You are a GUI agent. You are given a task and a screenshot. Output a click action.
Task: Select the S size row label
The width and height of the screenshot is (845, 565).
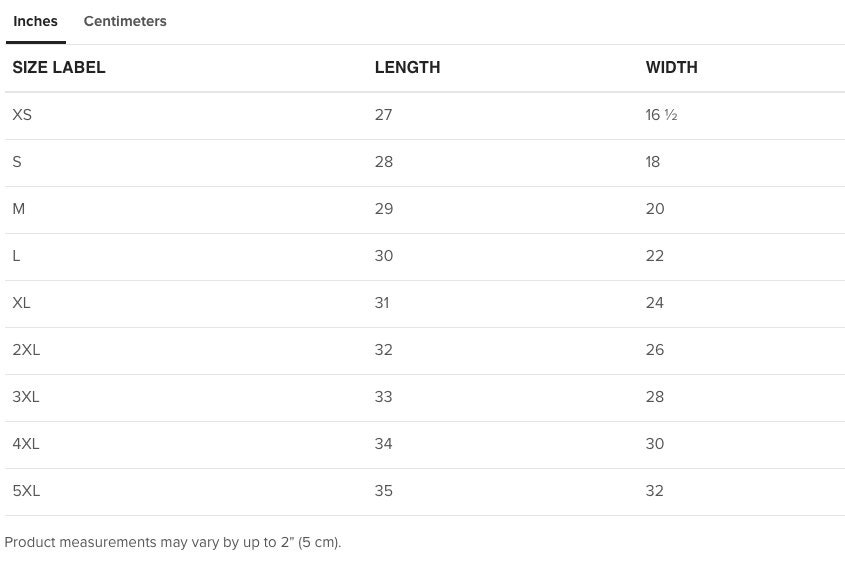click(17, 162)
